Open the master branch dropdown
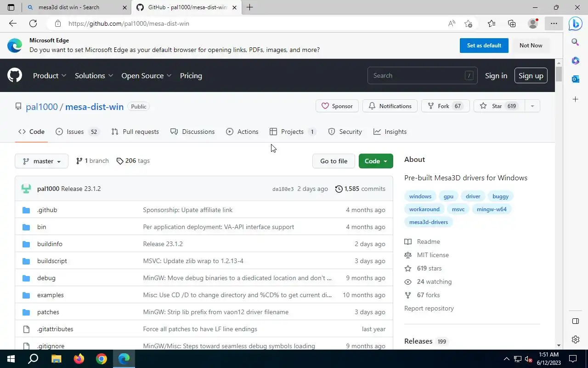This screenshot has height=368, width=588. click(x=41, y=161)
